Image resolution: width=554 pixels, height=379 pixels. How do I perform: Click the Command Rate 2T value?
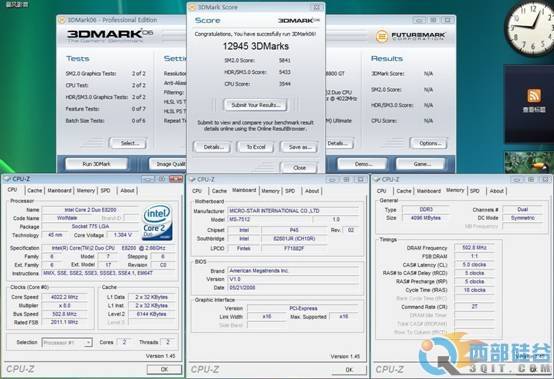tap(475, 307)
